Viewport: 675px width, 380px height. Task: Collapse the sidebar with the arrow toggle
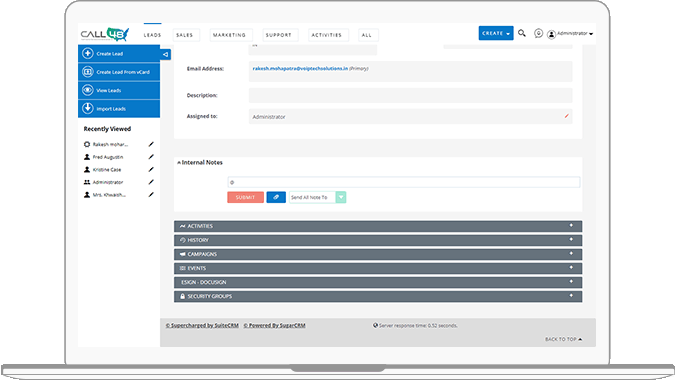pos(165,54)
